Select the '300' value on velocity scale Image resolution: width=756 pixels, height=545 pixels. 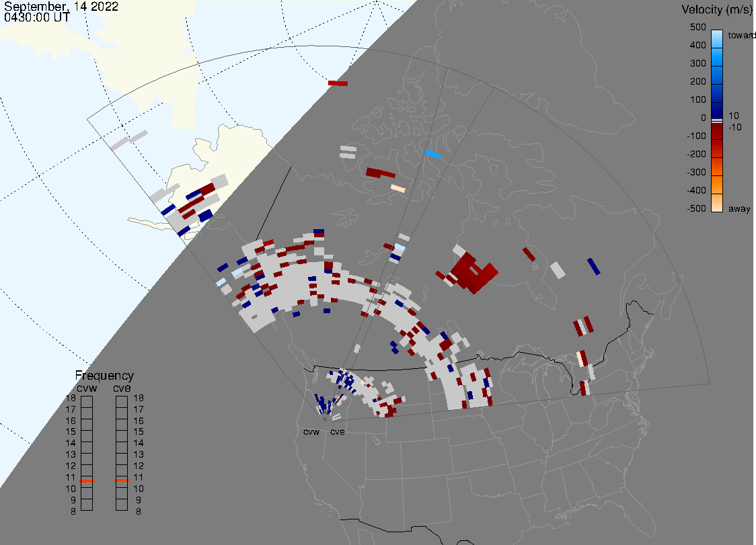coord(697,64)
